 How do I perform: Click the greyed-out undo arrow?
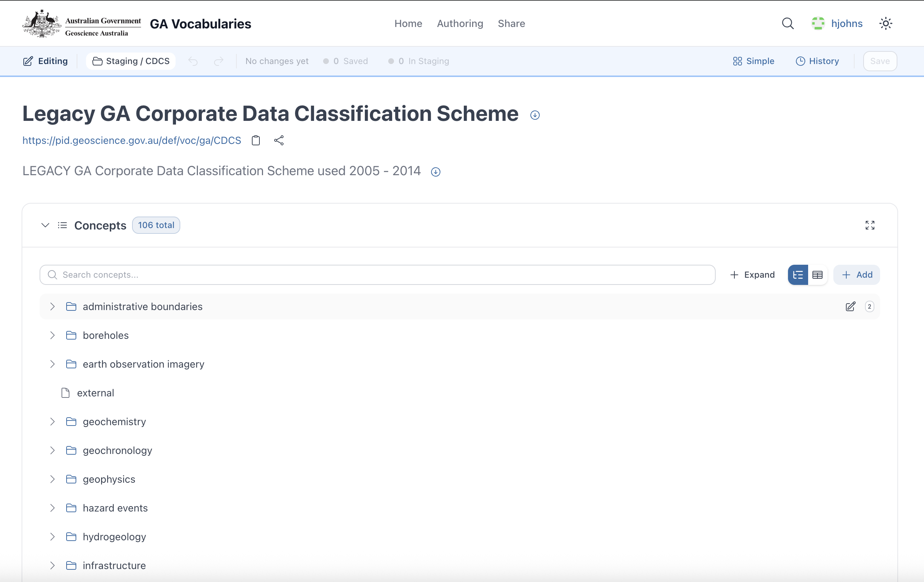[x=193, y=61]
